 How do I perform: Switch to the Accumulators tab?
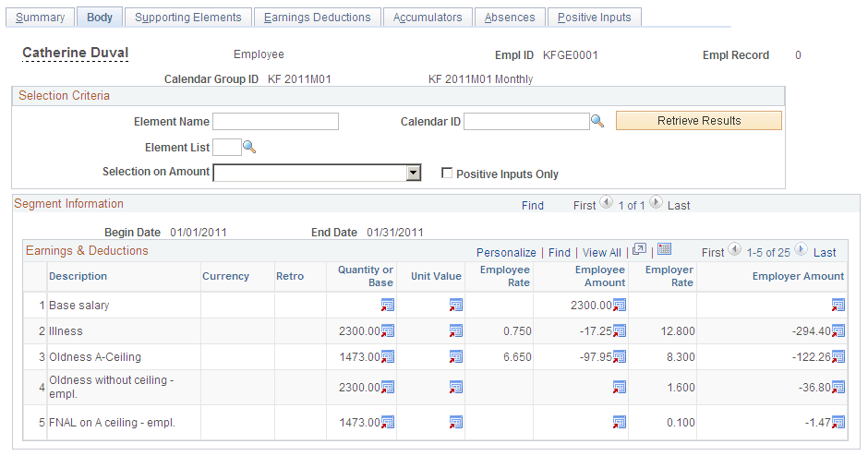click(x=428, y=18)
